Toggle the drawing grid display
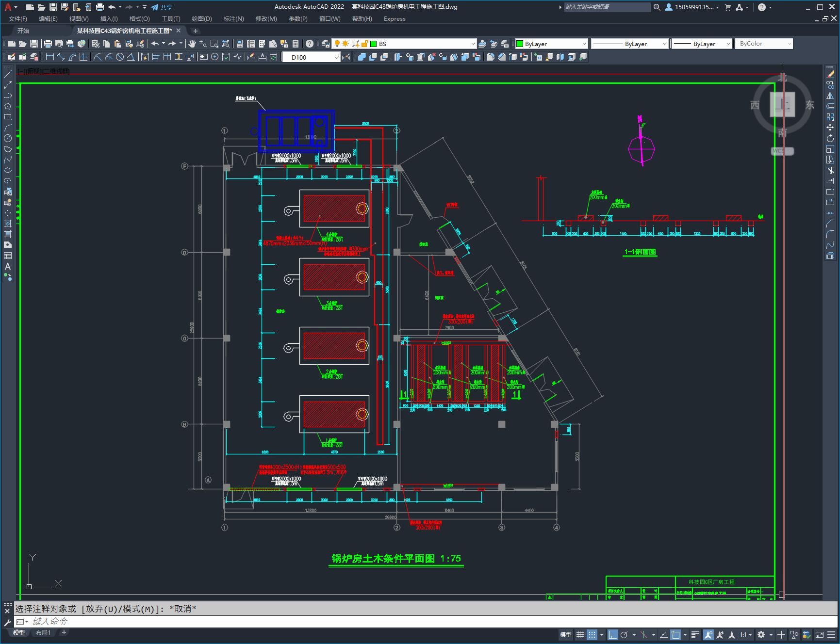The height and width of the screenshot is (644, 840). click(x=580, y=634)
